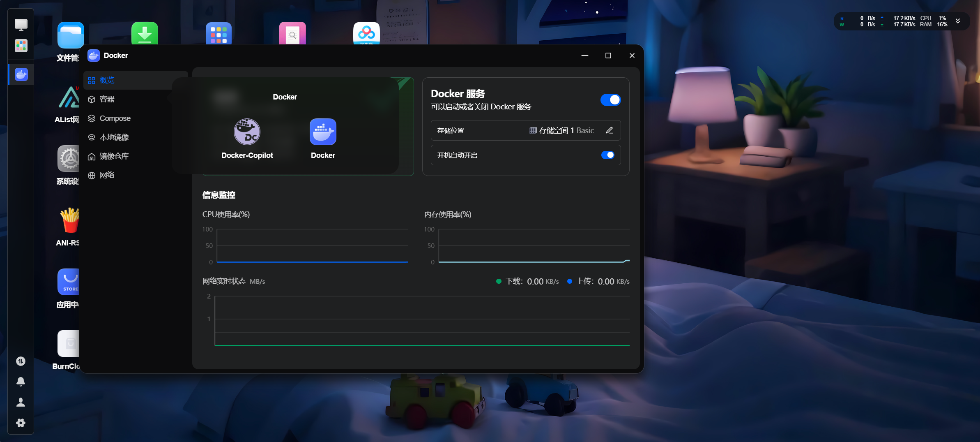Viewport: 980px width, 442px height.
Task: Open notifications bell in the dock
Action: [x=21, y=382]
